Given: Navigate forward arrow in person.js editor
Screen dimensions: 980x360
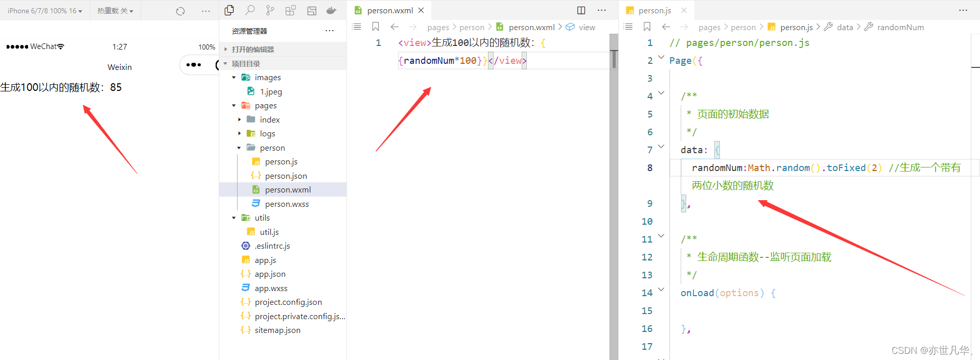Looking at the screenshot, I should (684, 27).
